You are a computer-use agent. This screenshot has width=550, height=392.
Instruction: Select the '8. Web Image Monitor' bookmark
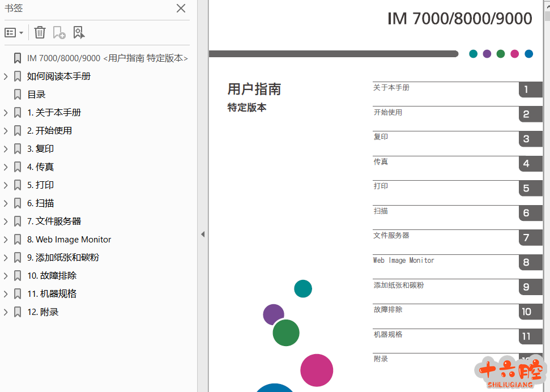coord(69,240)
